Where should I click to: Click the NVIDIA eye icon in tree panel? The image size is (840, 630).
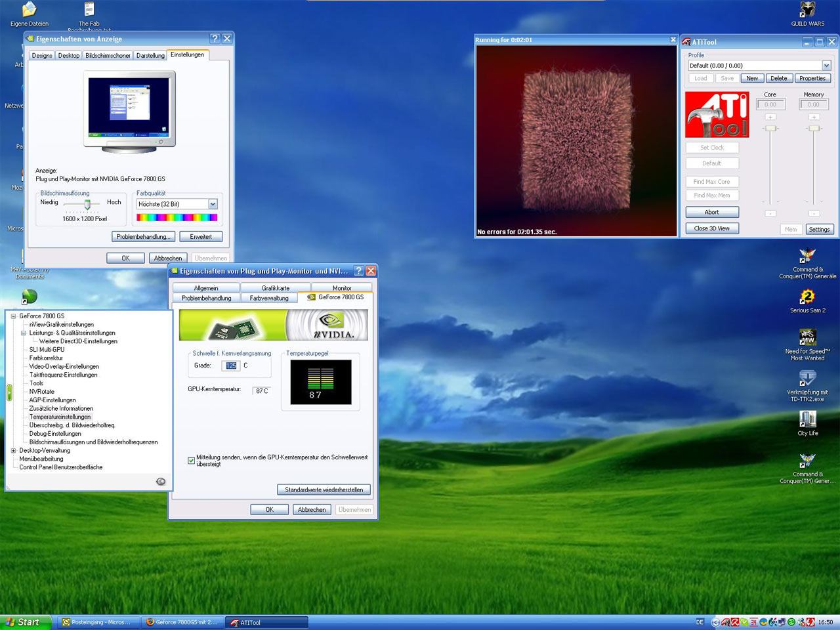click(x=161, y=481)
